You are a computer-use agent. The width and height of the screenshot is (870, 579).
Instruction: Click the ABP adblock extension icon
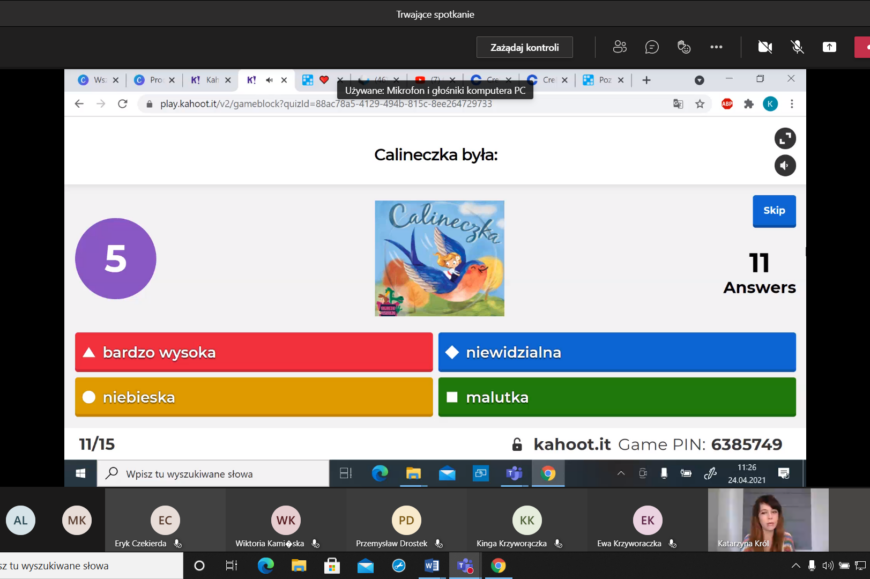[727, 104]
